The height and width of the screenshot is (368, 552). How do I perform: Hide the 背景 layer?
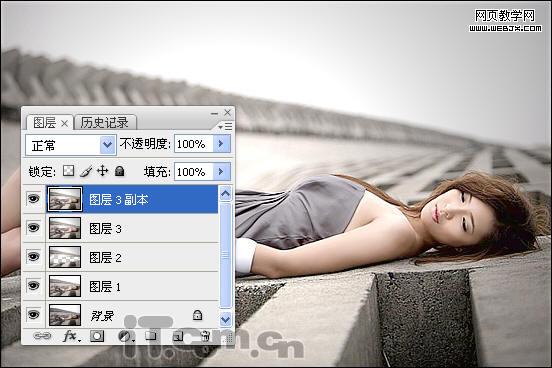point(33,314)
